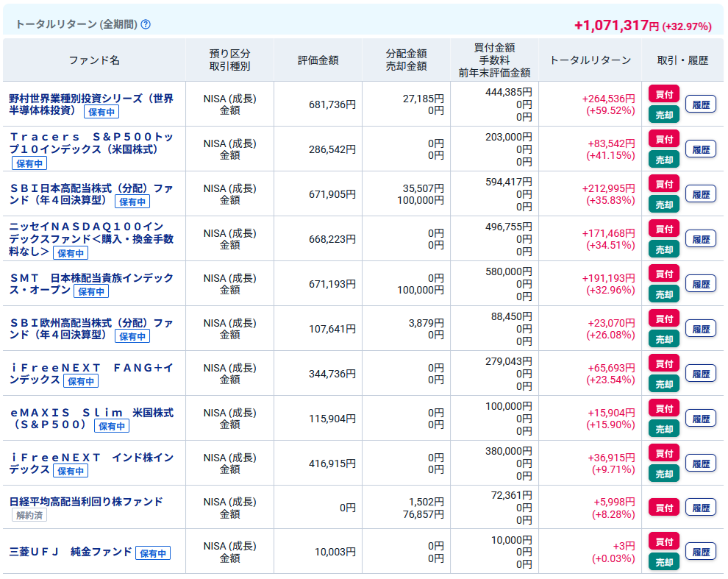Click the 76,857円 sale amount cell

(424, 514)
